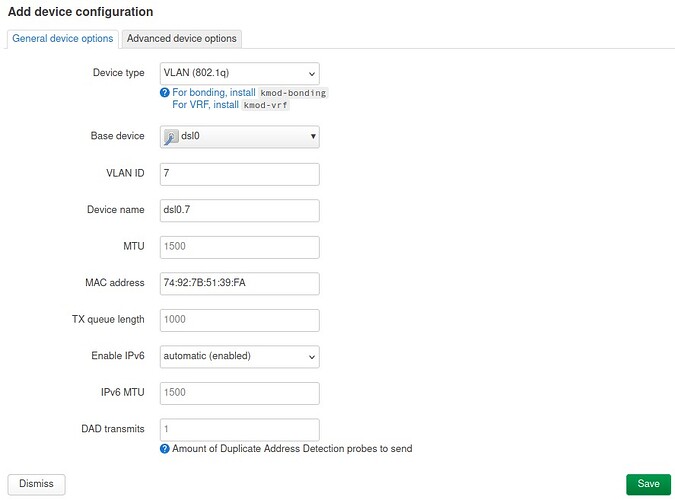Click the 'For bonding, install' hint text
Viewport: 675px width, 500px height.
pyautogui.click(x=214, y=93)
